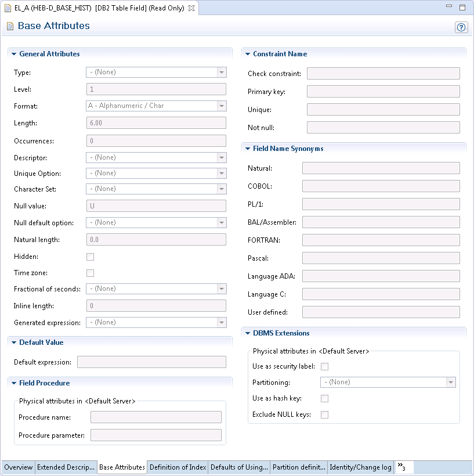
Task: Expand the Character Set combo box
Action: tap(221, 189)
